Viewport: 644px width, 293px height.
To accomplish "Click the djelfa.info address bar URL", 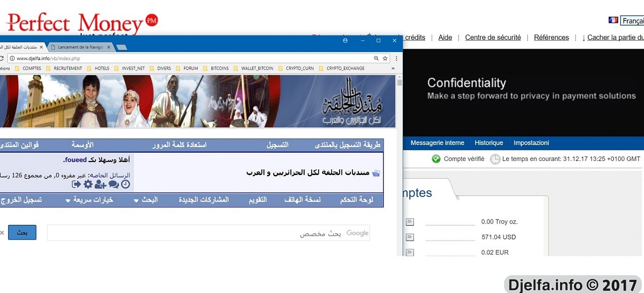I will pos(48,59).
